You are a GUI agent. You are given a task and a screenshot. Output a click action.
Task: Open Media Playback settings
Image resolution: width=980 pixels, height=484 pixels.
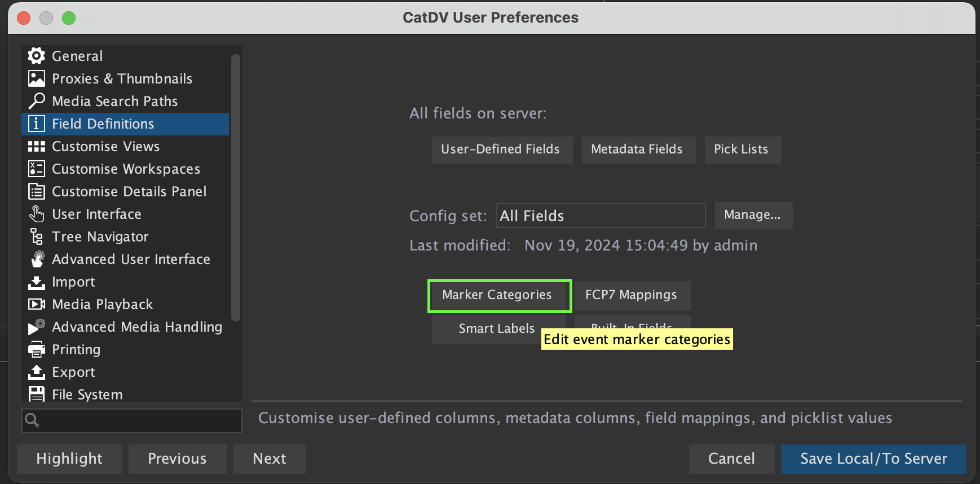click(x=125, y=304)
